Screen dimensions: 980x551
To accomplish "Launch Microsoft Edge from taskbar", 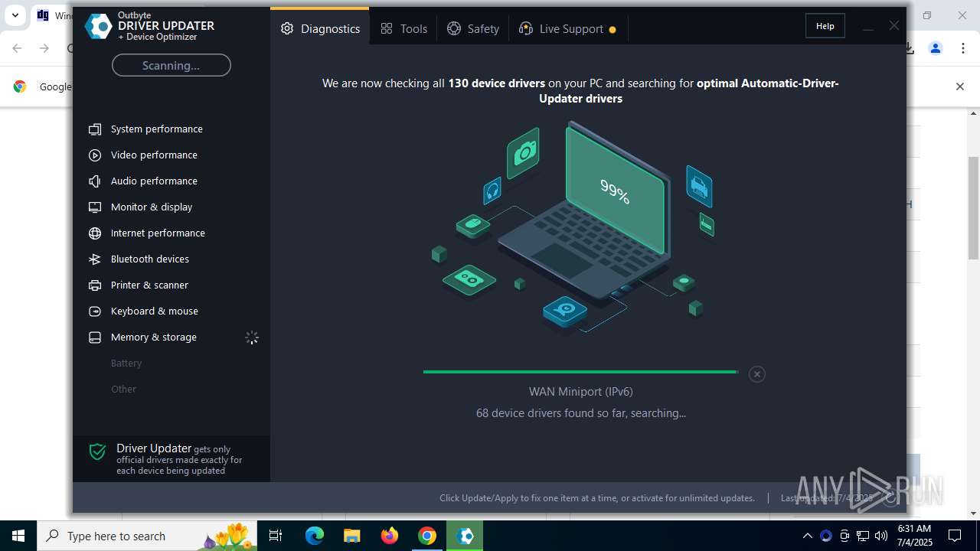I will (315, 536).
